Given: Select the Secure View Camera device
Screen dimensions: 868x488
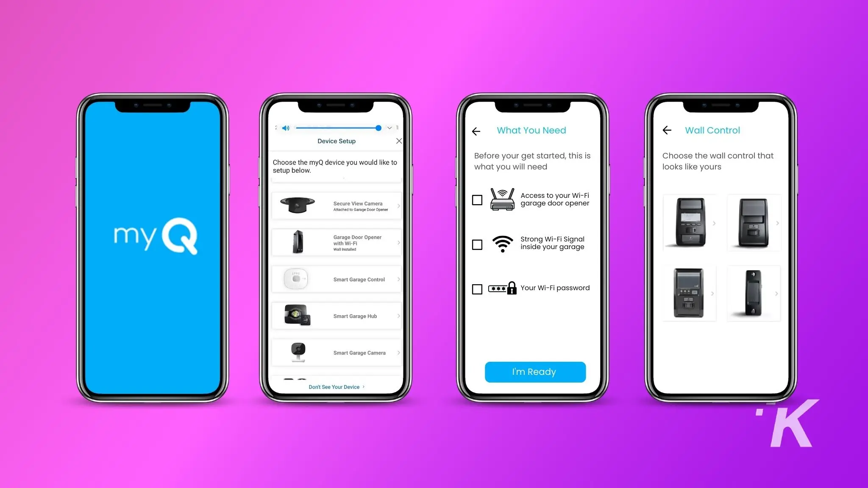Looking at the screenshot, I should 337,205.
